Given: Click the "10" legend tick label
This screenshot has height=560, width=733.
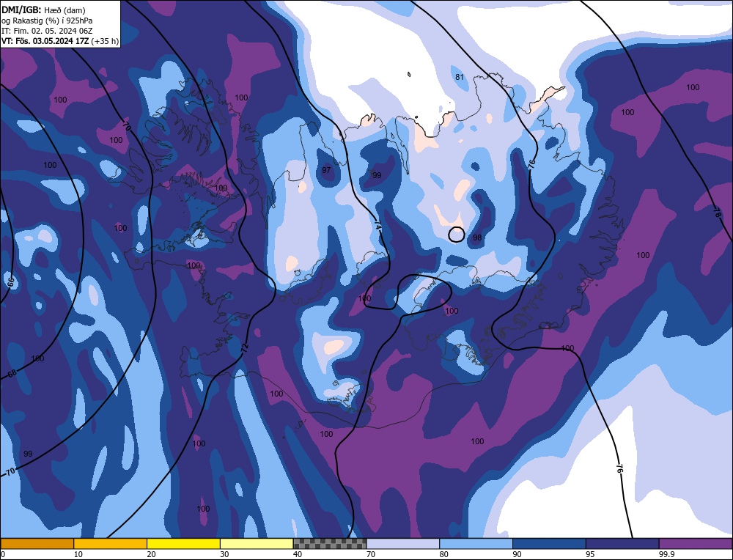Looking at the screenshot, I should (x=78, y=554).
